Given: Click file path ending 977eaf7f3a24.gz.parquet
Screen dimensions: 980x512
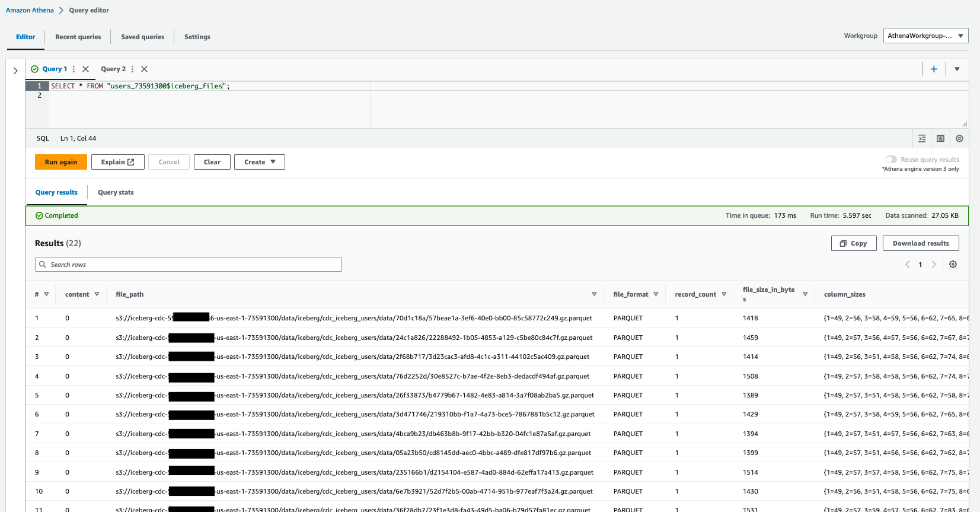Looking at the screenshot, I should coord(354,491).
